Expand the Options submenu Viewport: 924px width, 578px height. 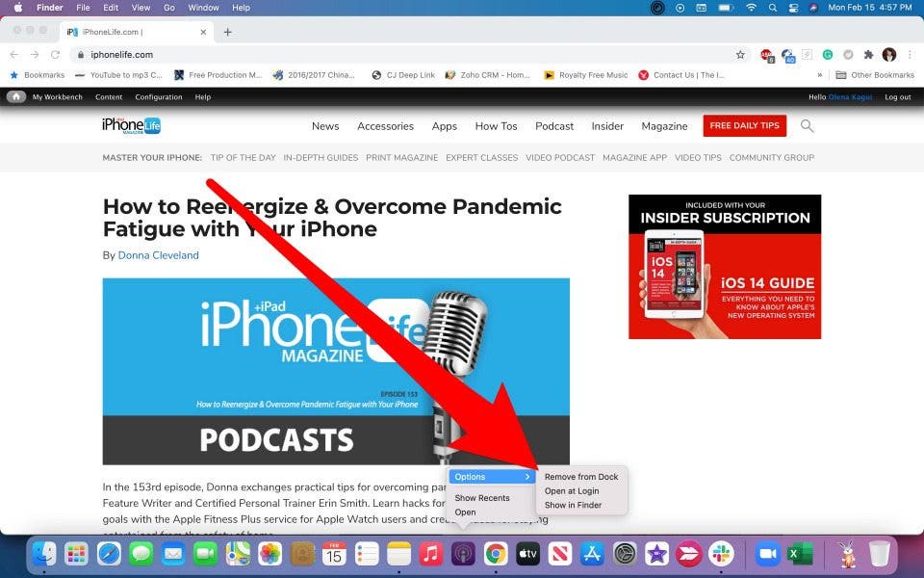point(492,477)
